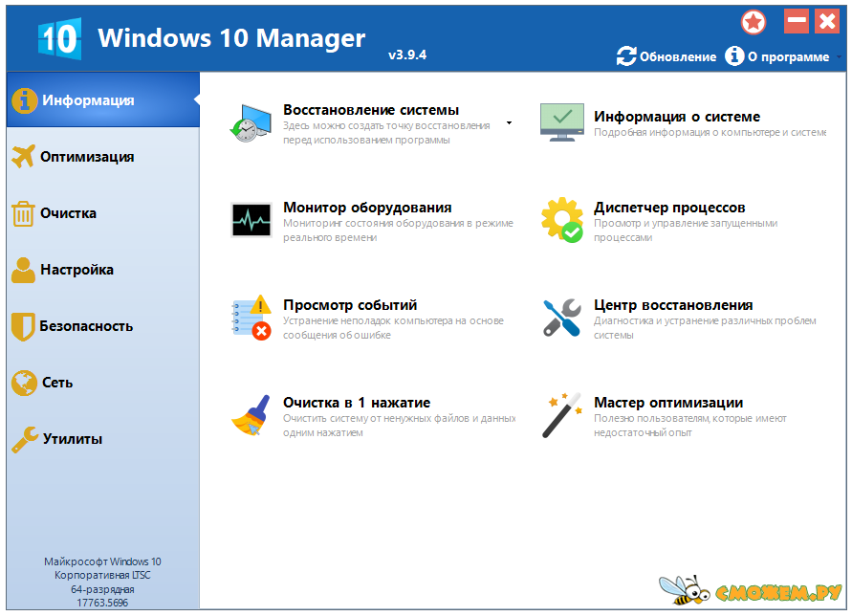Click the build number 17763.5696

[x=102, y=603]
